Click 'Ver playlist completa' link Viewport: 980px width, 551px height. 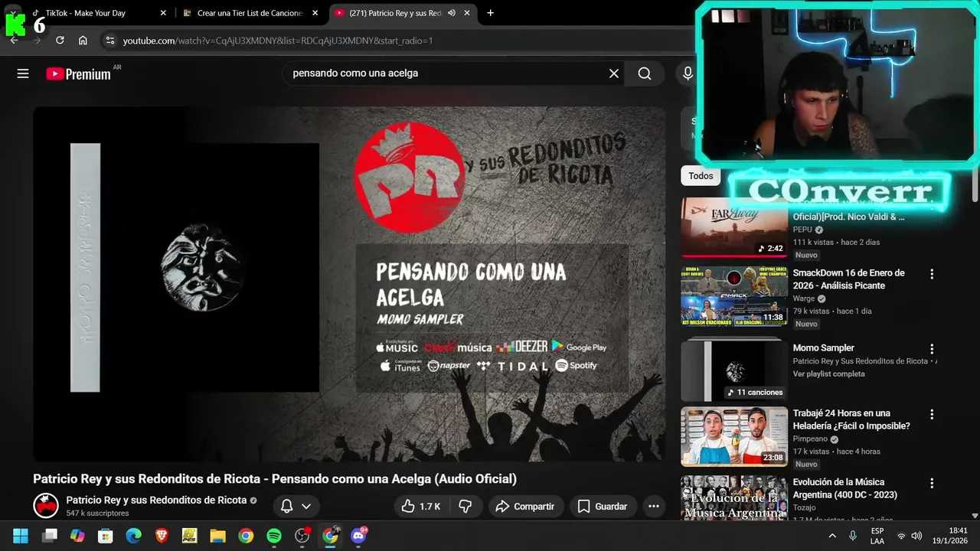[x=829, y=374]
